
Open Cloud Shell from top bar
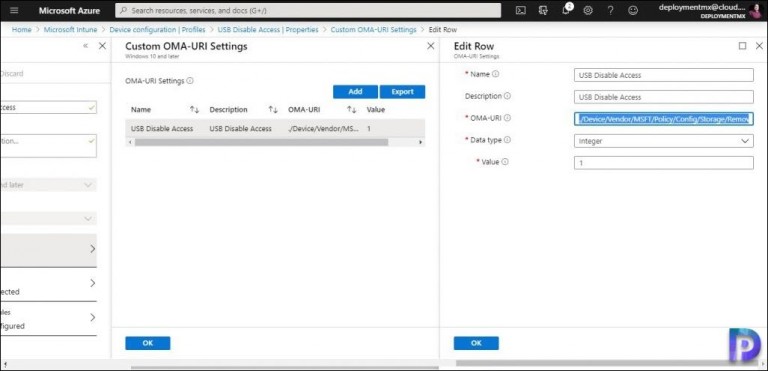pos(521,10)
